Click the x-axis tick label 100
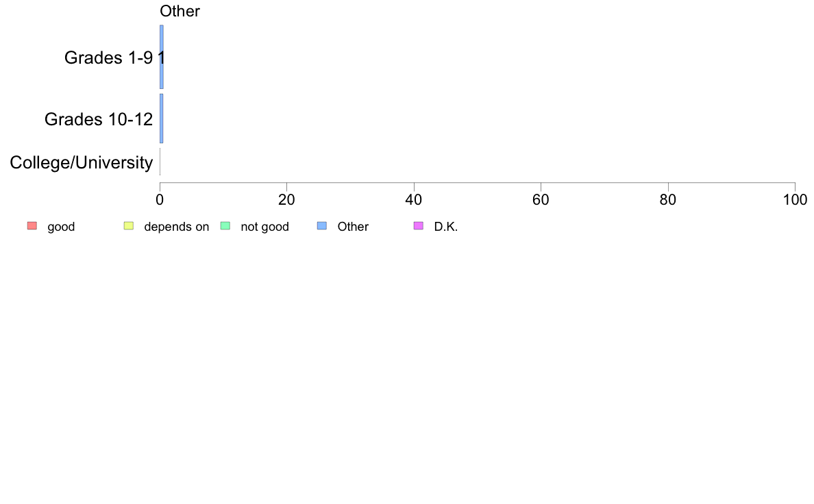The height and width of the screenshot is (504, 814). [795, 200]
